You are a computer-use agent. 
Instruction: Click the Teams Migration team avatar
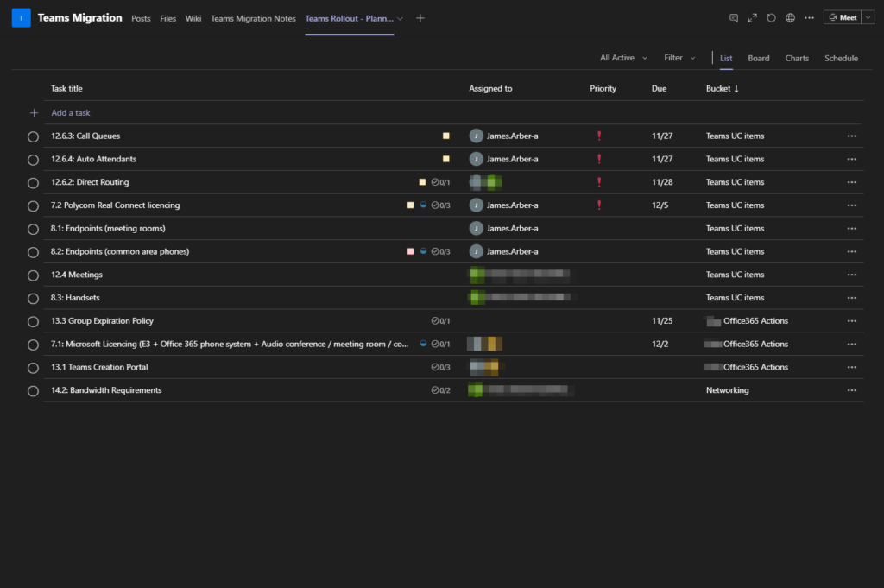pos(22,18)
